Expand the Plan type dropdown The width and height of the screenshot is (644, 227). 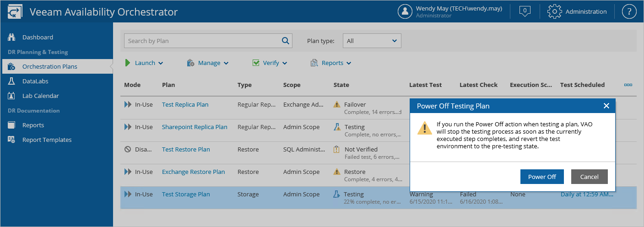(x=372, y=41)
